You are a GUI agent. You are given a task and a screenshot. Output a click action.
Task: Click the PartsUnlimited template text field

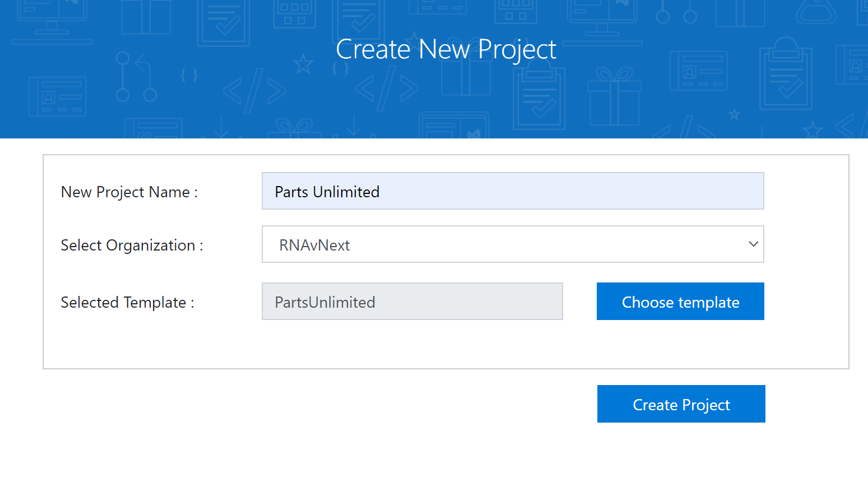pos(412,302)
